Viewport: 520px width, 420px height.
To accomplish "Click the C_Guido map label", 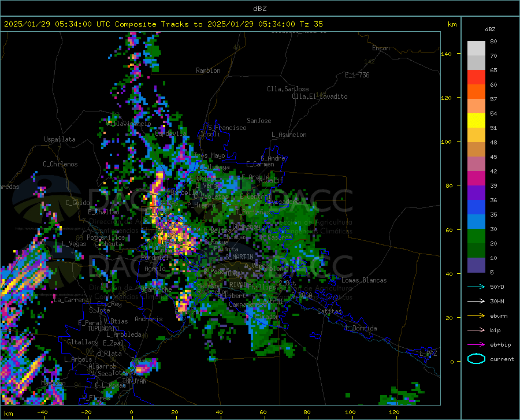I will 77,203.
